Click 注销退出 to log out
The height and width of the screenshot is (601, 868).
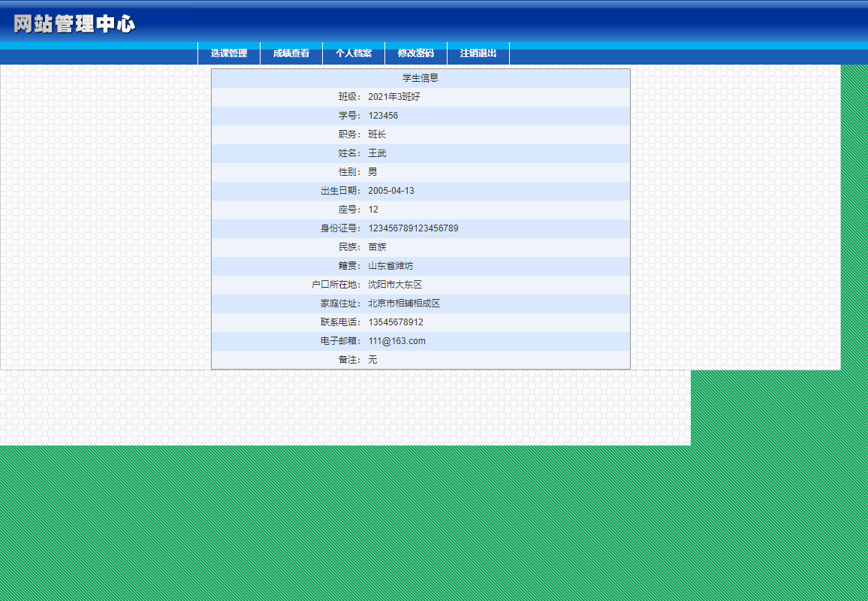pyautogui.click(x=478, y=53)
